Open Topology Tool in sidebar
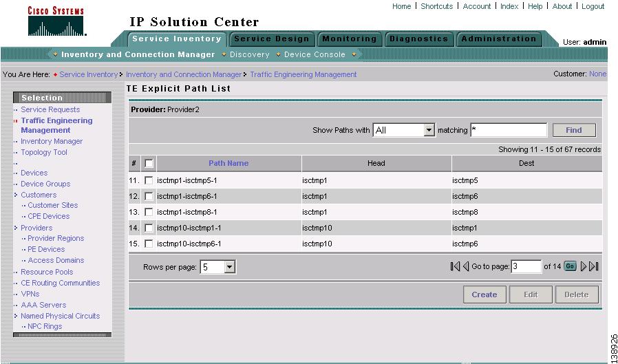The image size is (618, 364). click(44, 152)
